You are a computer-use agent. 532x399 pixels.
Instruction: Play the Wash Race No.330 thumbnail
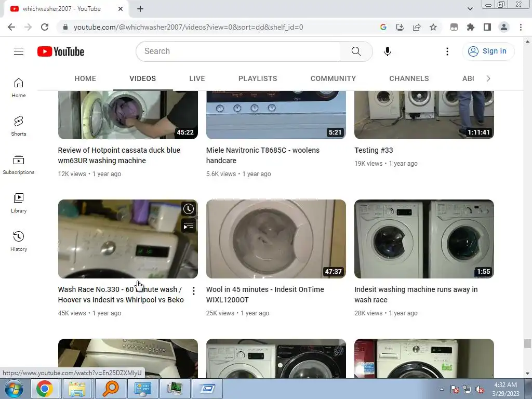[128, 239]
